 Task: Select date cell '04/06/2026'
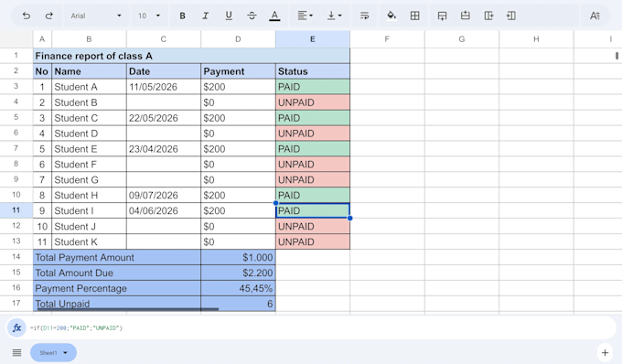[x=164, y=210]
